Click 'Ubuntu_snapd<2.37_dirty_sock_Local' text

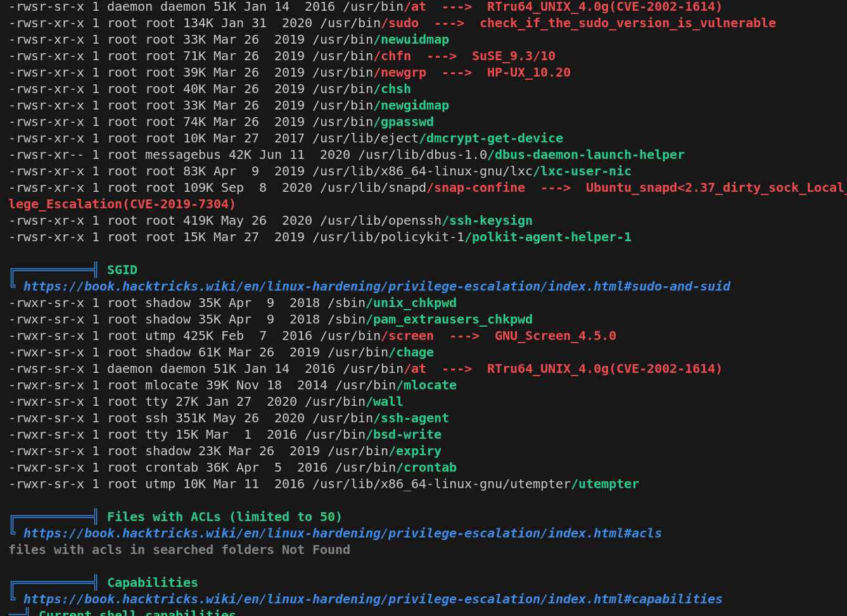(x=716, y=187)
